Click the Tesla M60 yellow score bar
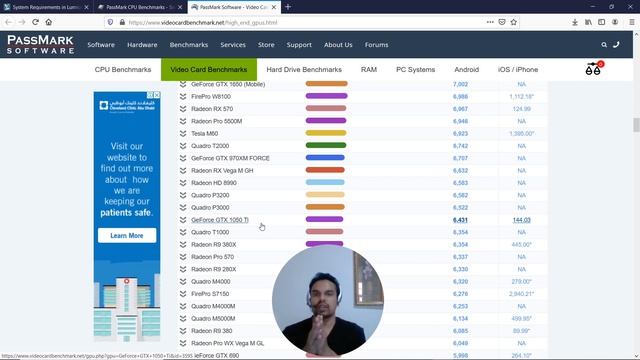 326,133
